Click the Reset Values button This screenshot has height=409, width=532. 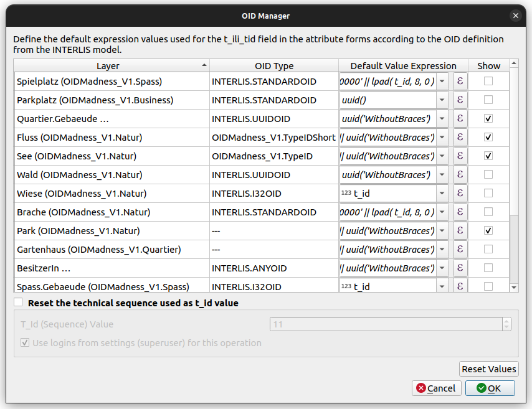pos(489,369)
